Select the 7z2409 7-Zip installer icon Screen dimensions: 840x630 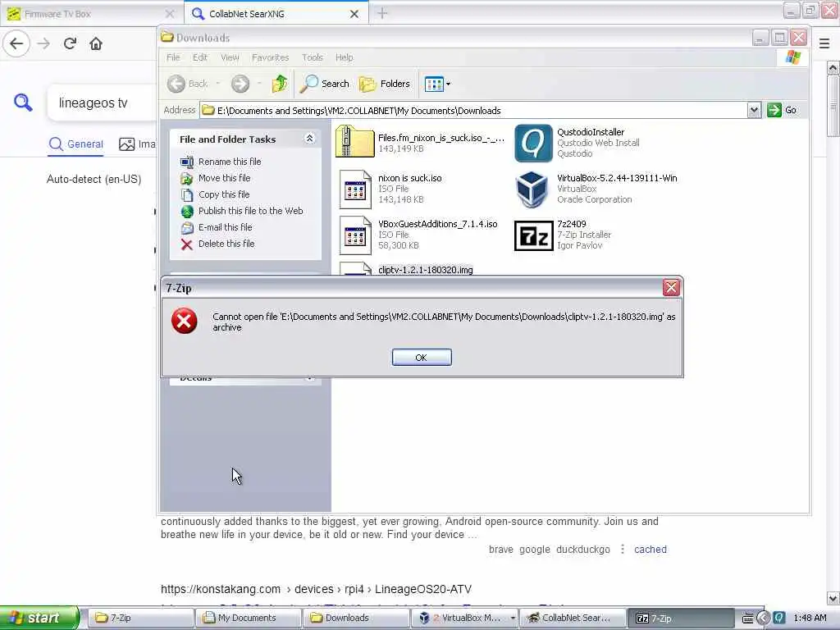click(x=533, y=235)
